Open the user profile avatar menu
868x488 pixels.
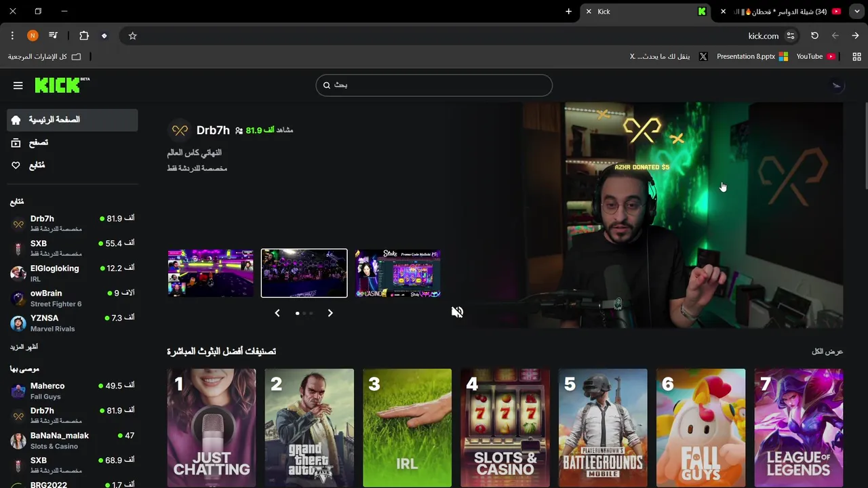pyautogui.click(x=836, y=85)
